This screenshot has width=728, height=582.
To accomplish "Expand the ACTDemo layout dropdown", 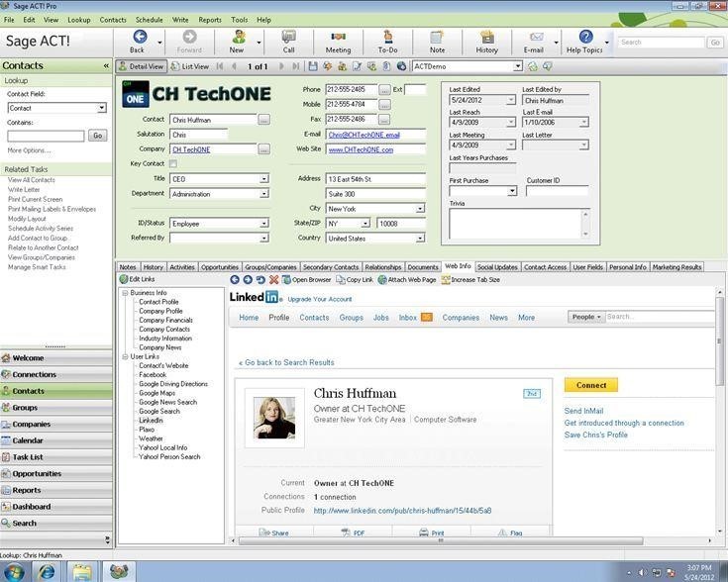I will [x=517, y=66].
